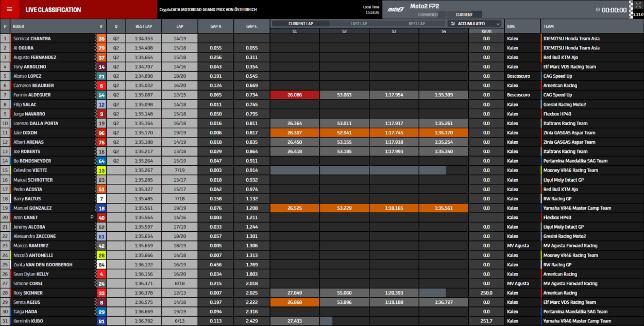Viewport: 644px width, 326px height.
Task: Click the red number 96 badge
Action: [101, 132]
